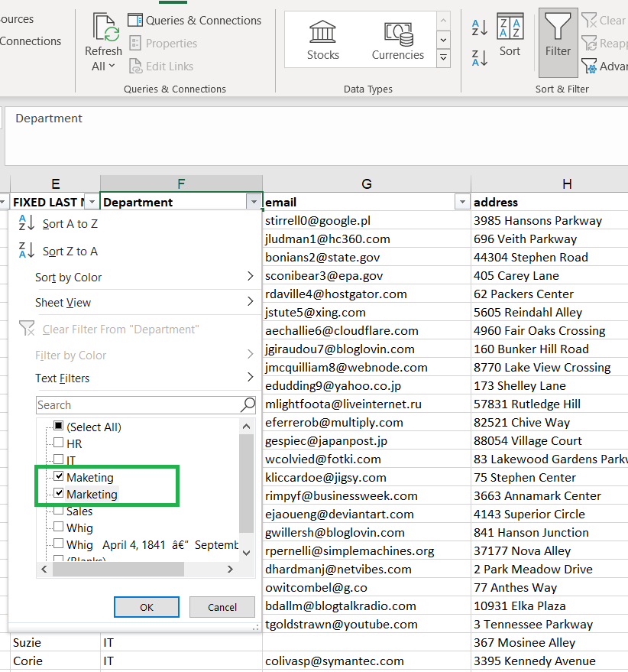The image size is (628, 672).
Task: Expand the Data Types gallery
Action: click(443, 57)
